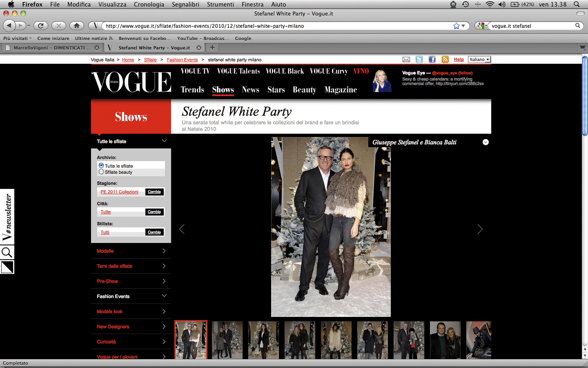This screenshot has height=368, width=588.
Task: Click the page vertical scrollbar thumb
Action: (585, 96)
